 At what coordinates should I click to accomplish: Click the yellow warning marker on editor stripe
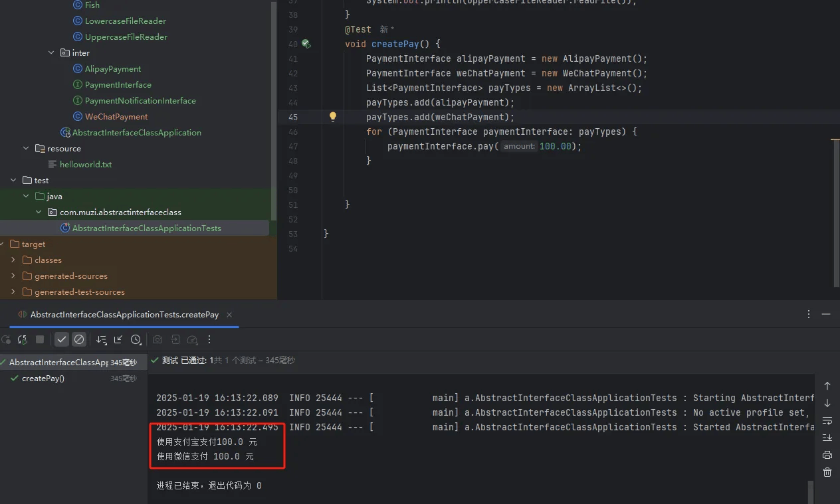pos(835,139)
